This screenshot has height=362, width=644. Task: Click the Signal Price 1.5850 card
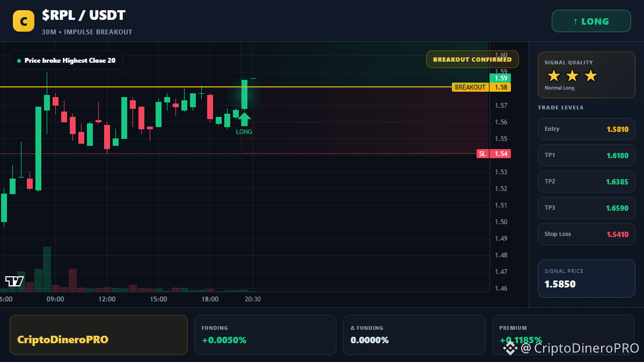(587, 278)
